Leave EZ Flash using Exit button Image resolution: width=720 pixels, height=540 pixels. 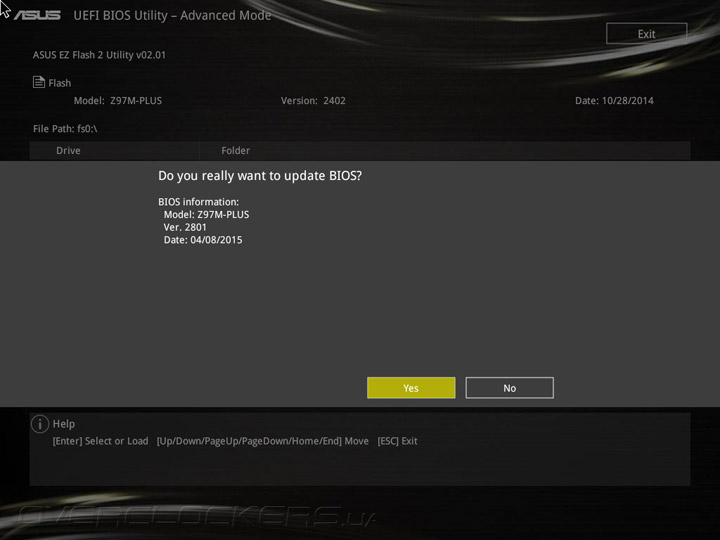[x=647, y=34]
